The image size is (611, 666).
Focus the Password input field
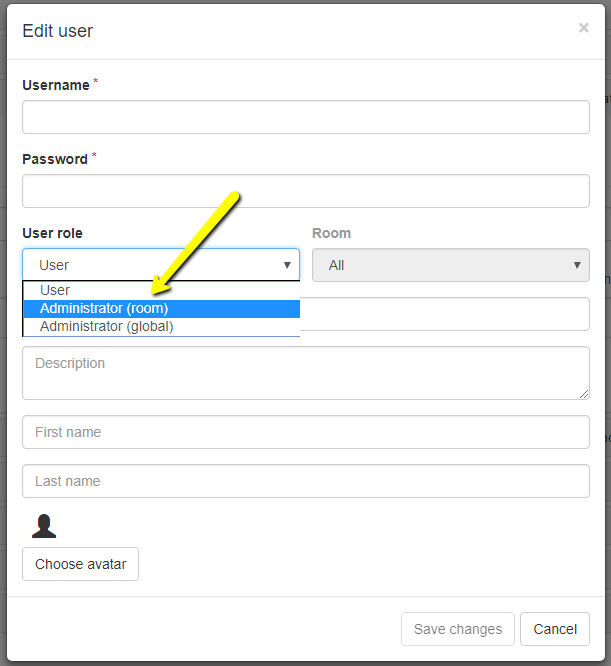pos(305,191)
